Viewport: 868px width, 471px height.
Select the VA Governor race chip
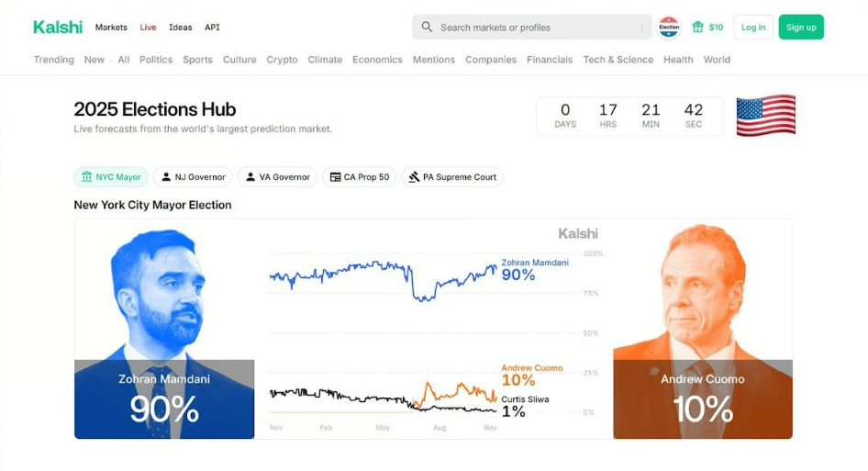click(277, 177)
